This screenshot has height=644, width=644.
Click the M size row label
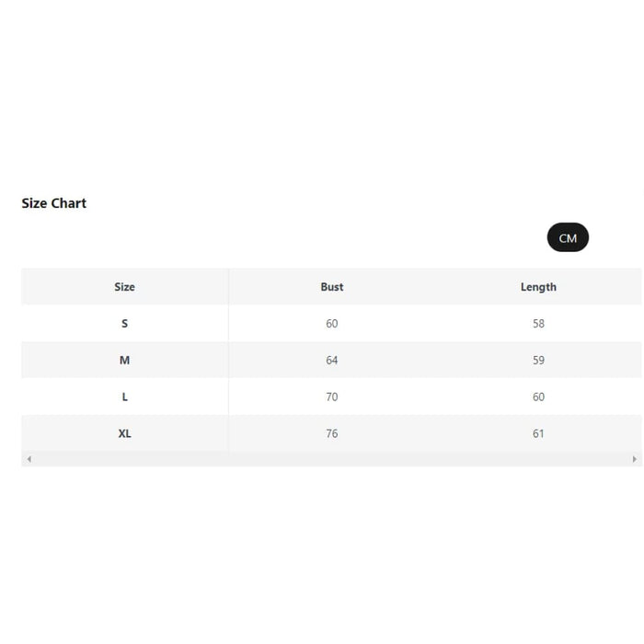tap(125, 361)
